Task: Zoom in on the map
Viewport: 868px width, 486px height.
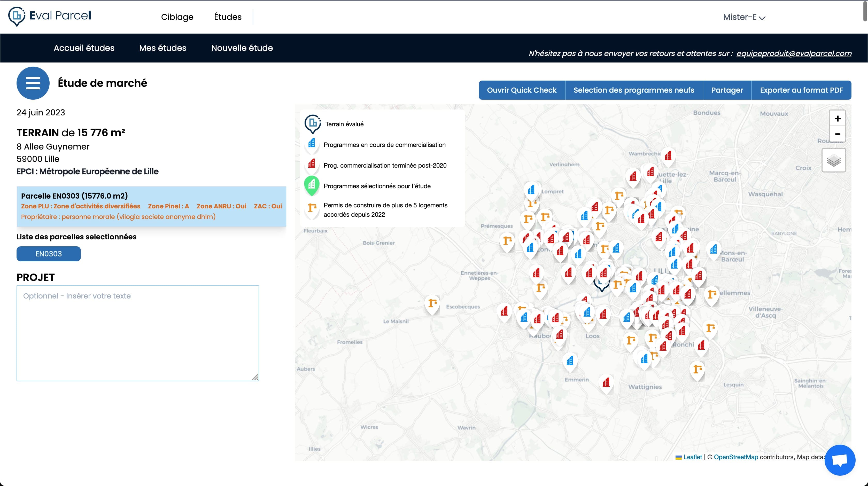Action: tap(837, 119)
